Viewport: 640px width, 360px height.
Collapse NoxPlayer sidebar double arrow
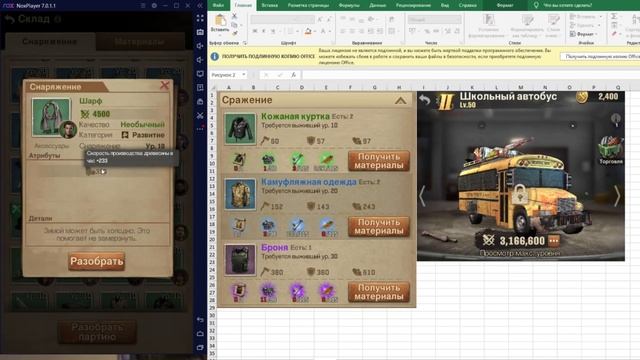tap(200, 5)
